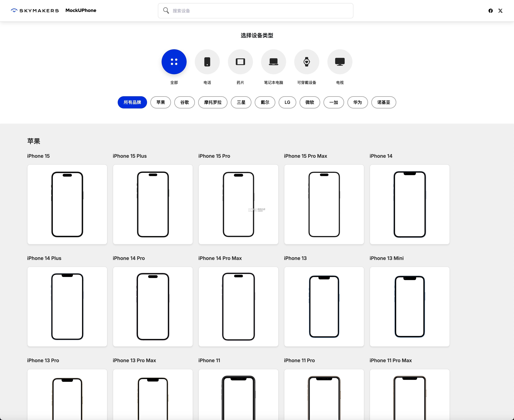Click the Skymakers logo
Image resolution: width=514 pixels, height=420 pixels.
point(35,10)
